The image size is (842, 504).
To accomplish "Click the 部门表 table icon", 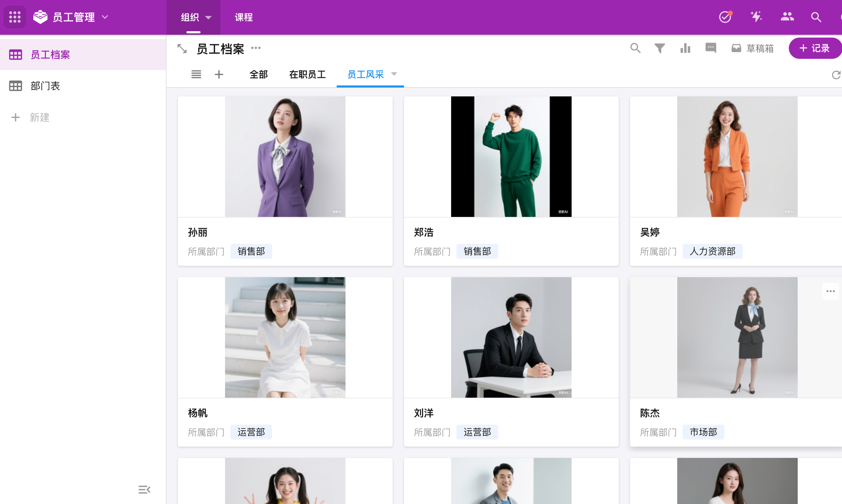I will (x=16, y=86).
